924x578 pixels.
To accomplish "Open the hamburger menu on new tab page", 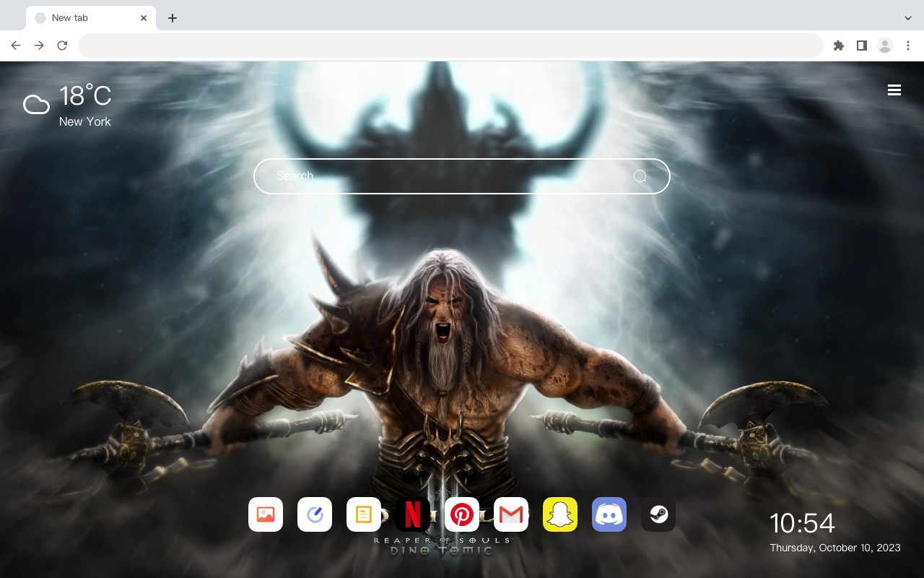I will click(894, 90).
